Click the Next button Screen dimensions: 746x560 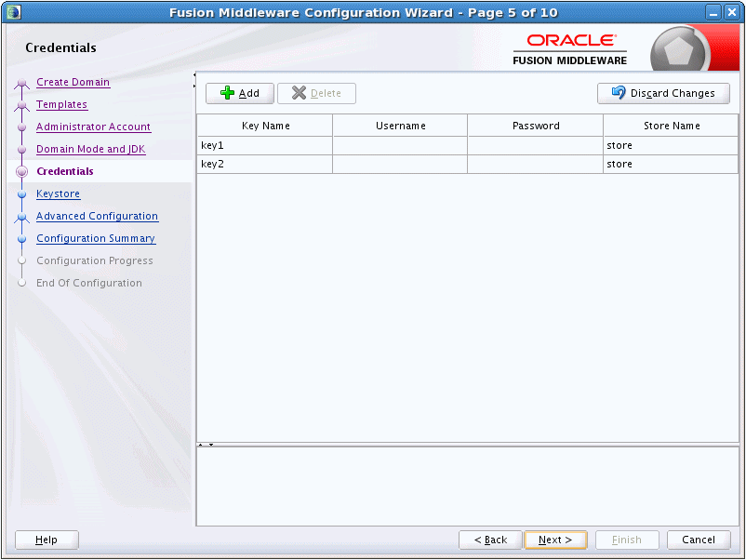(555, 540)
